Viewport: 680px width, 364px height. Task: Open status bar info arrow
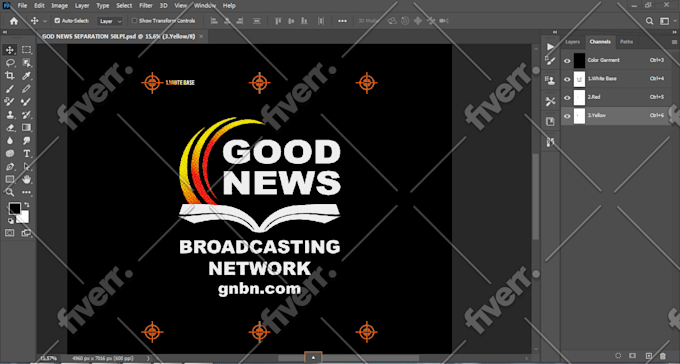point(148,358)
